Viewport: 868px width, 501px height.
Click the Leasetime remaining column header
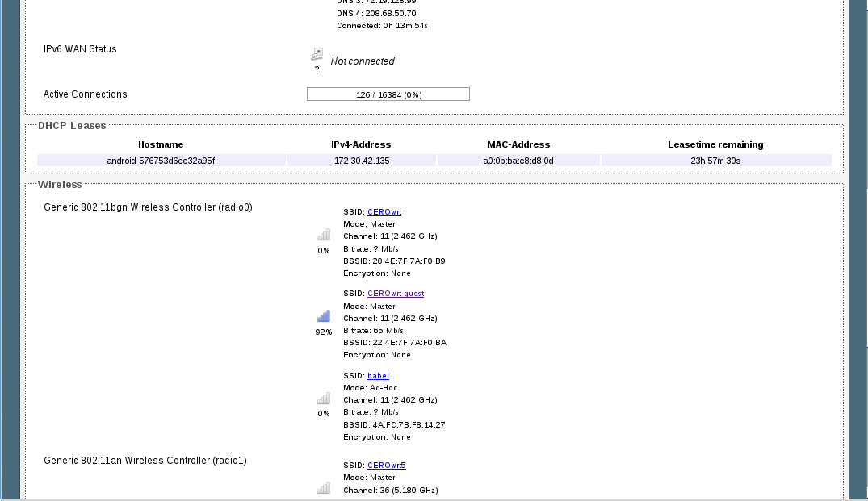(x=715, y=144)
